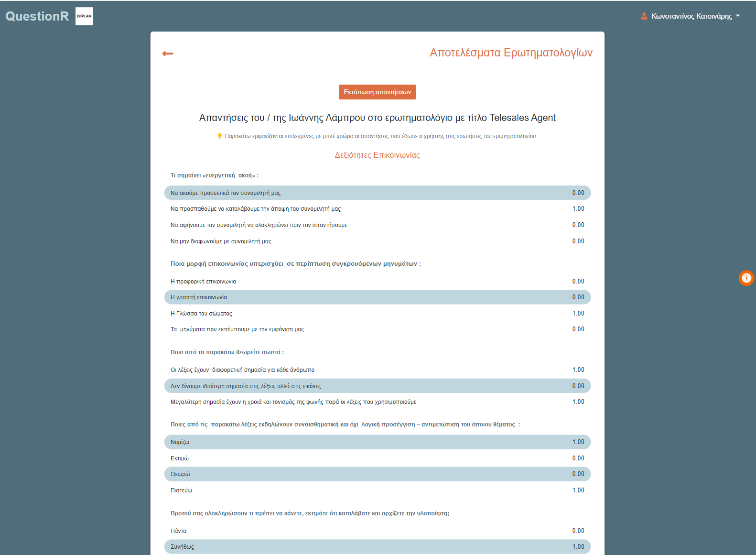Viewport: 756px width, 555px height.
Task: Click the lightbulb hint icon
Action: (x=220, y=136)
